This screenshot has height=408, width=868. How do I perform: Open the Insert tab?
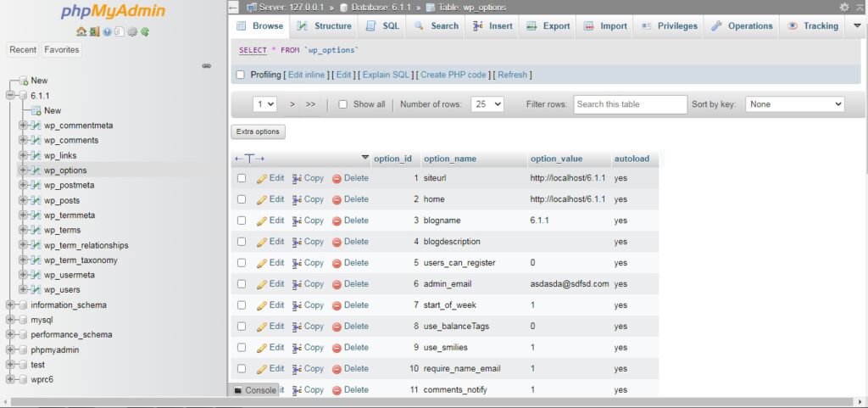pos(492,26)
